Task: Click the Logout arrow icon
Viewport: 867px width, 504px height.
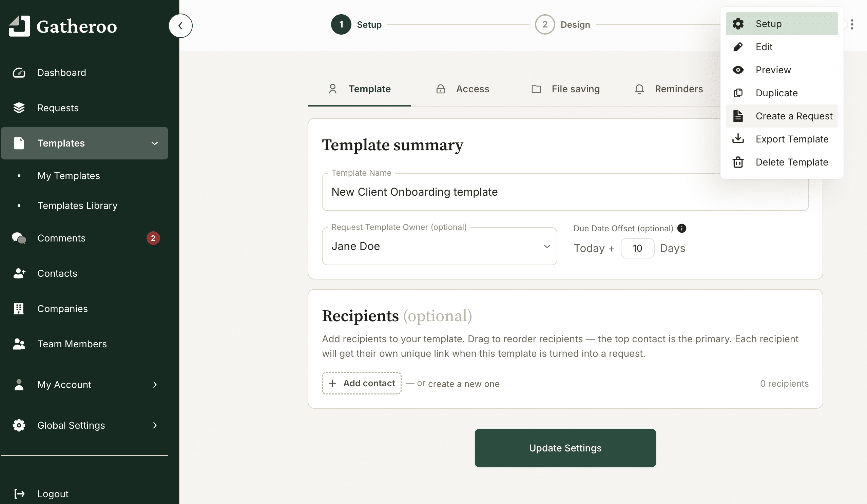Action: click(19, 494)
